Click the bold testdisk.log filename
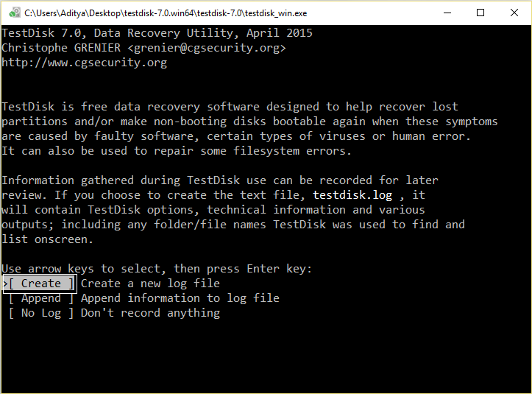The image size is (532, 394). click(351, 195)
